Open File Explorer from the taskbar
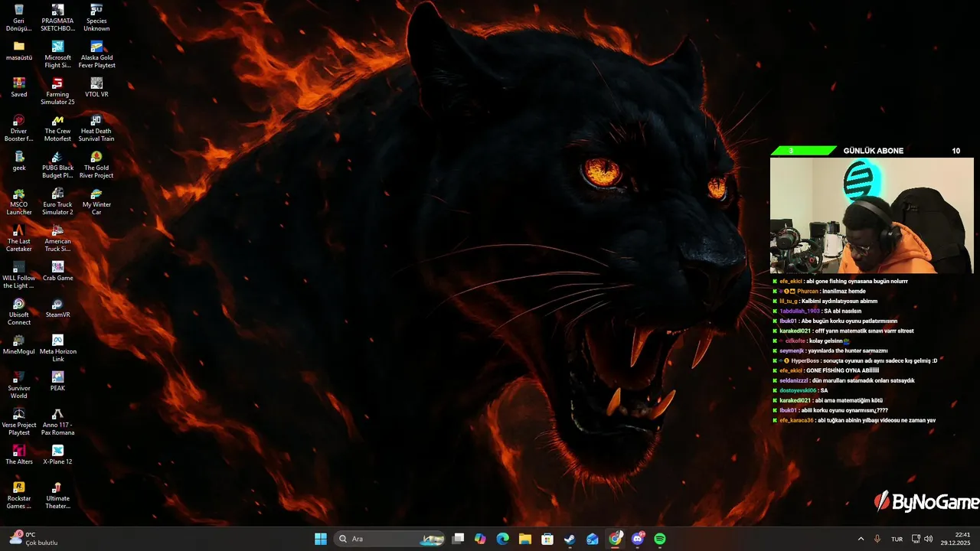Screen dimensions: 980x551 (525, 539)
